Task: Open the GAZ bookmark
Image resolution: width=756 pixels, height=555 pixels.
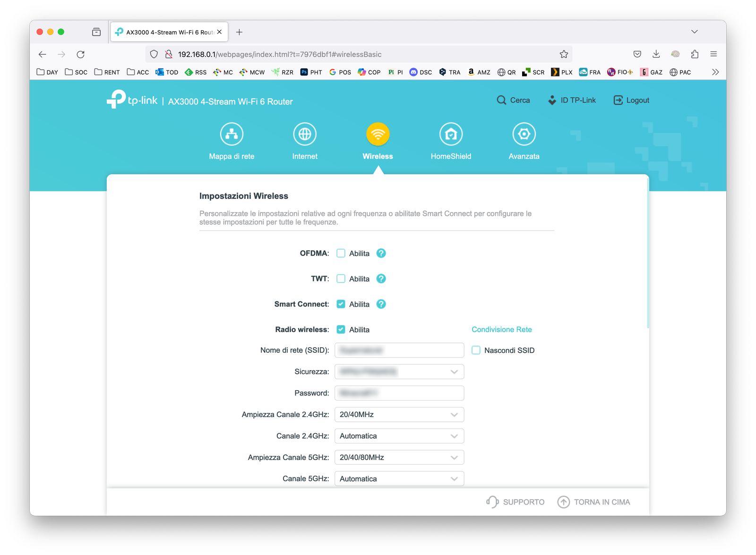Action: (x=651, y=72)
